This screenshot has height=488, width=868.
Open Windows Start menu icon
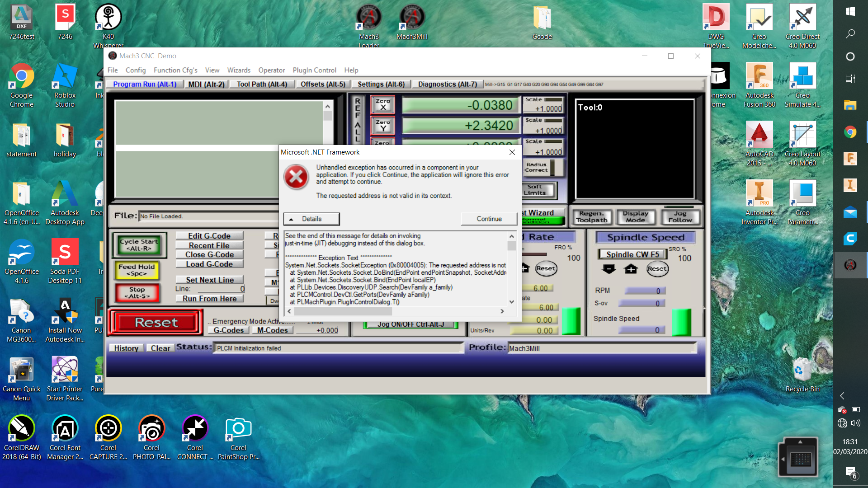(x=850, y=11)
